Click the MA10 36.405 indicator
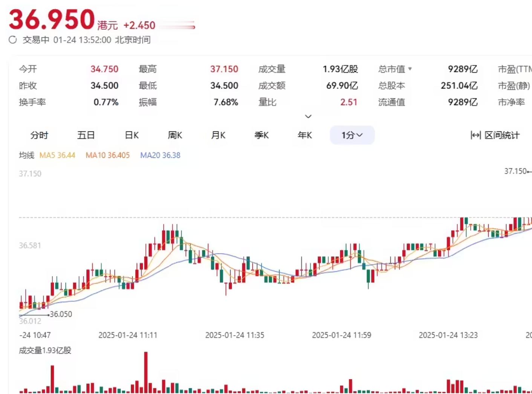The image size is (532, 394). tap(108, 155)
